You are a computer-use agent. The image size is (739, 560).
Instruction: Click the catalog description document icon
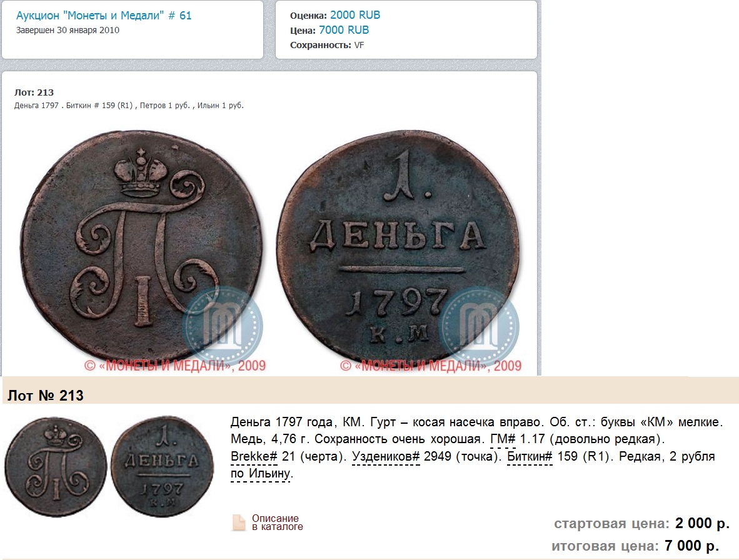[x=239, y=522]
